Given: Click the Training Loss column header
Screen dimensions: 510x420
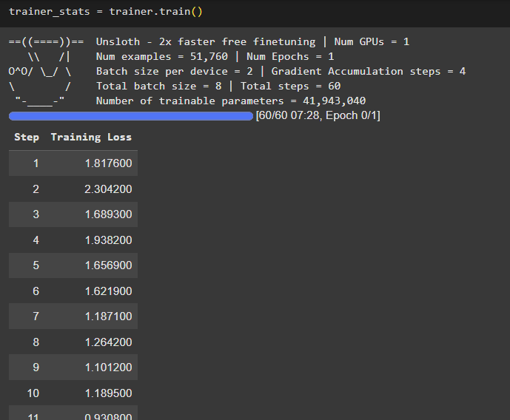Looking at the screenshot, I should (91, 137).
